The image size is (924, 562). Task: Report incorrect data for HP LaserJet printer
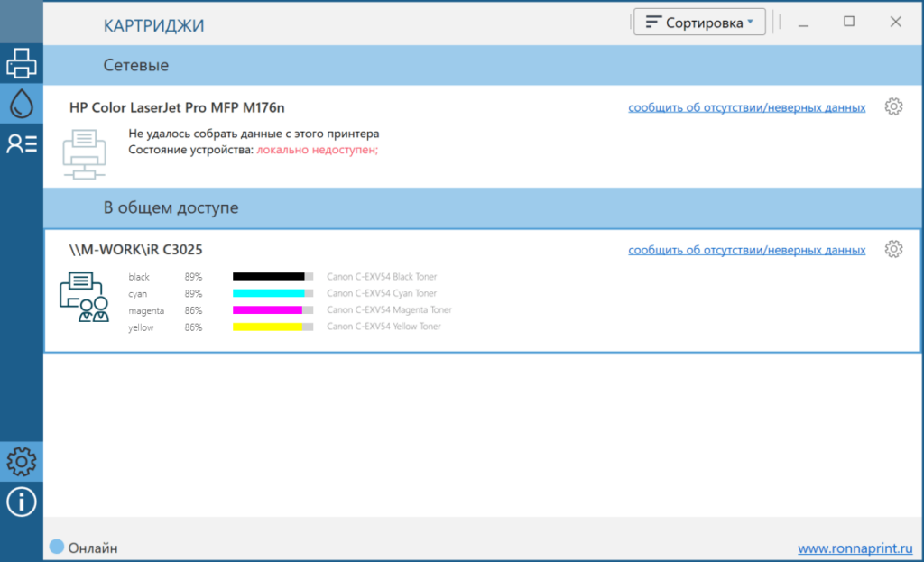click(x=746, y=108)
